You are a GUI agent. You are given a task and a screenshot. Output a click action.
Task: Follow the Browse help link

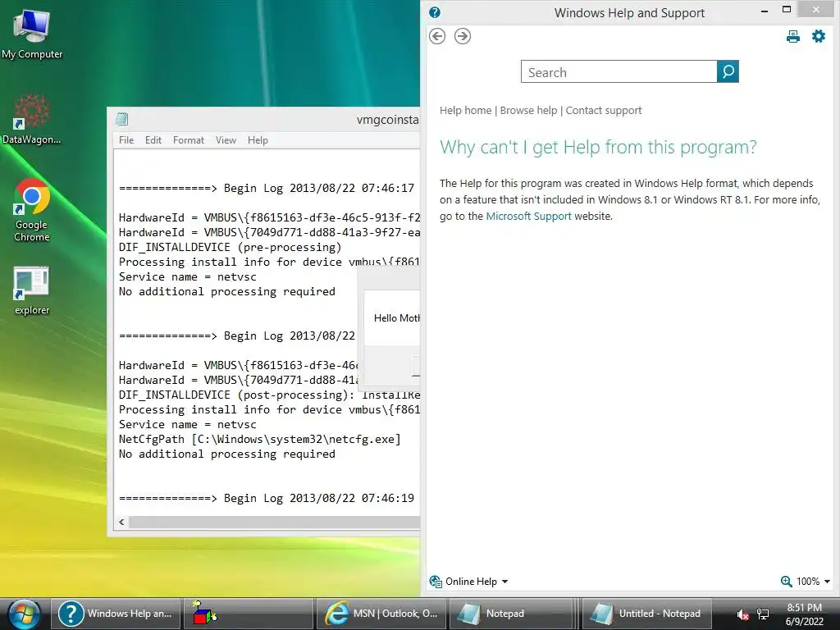click(529, 111)
